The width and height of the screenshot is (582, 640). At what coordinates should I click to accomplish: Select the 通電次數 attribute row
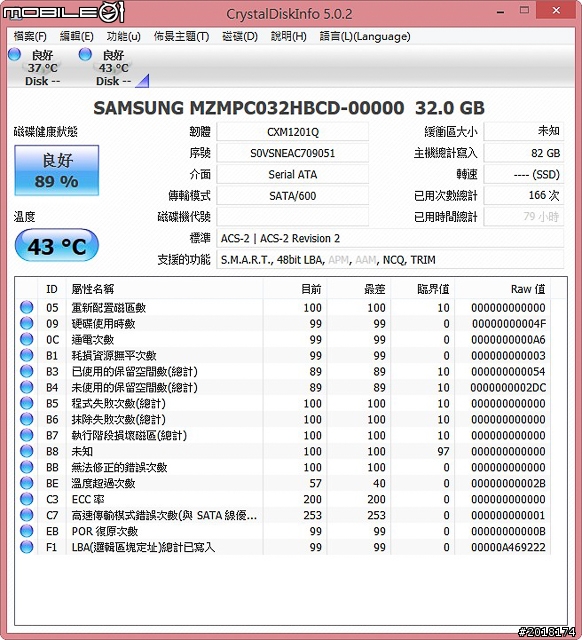[283, 339]
